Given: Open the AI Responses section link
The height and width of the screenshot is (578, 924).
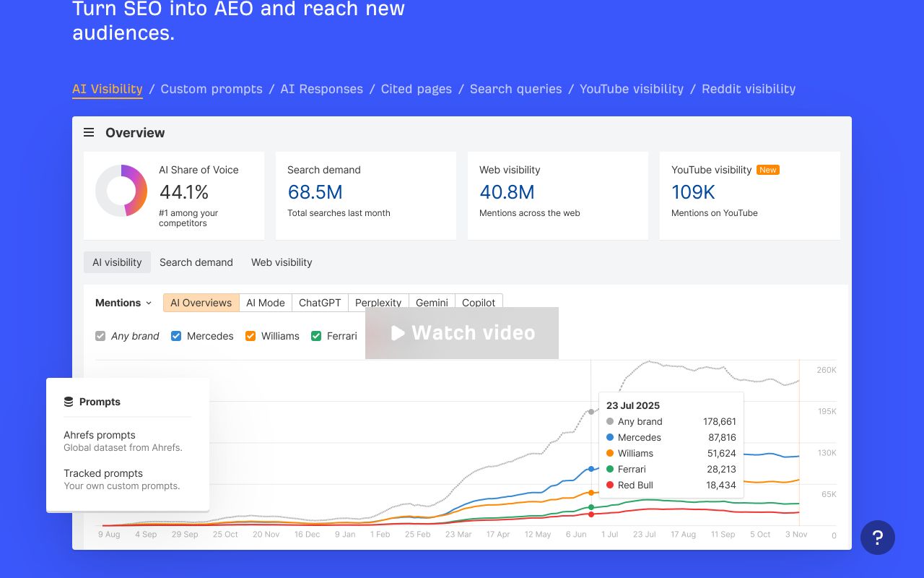Looking at the screenshot, I should 322,89.
